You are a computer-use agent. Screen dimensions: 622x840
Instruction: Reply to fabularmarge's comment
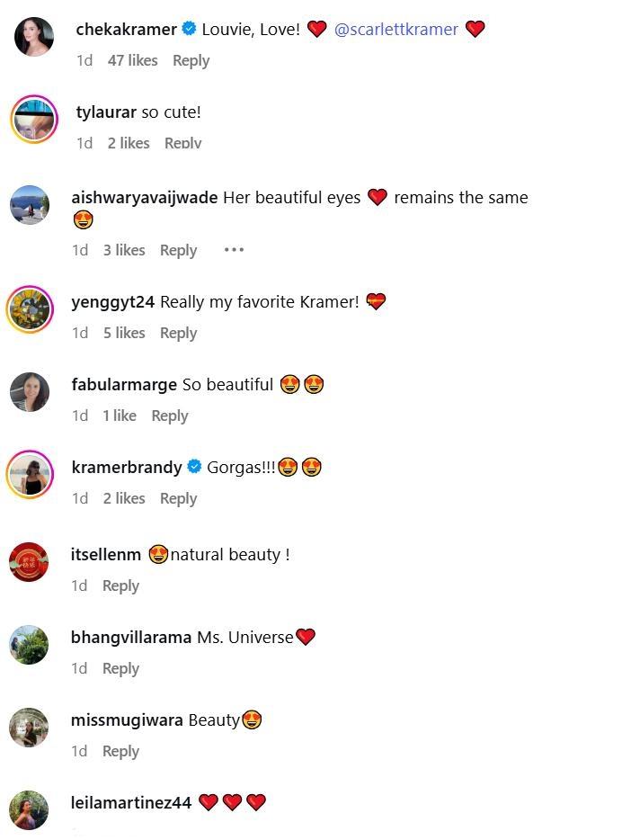pos(169,416)
